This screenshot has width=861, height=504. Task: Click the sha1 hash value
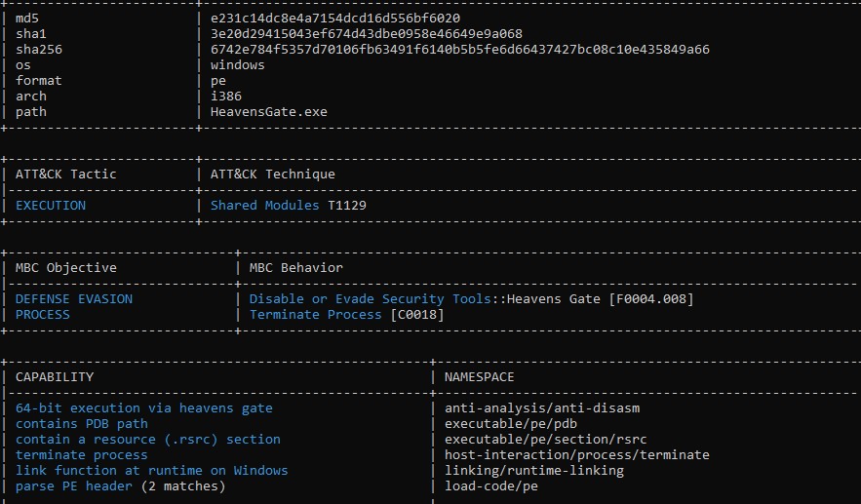click(367, 34)
